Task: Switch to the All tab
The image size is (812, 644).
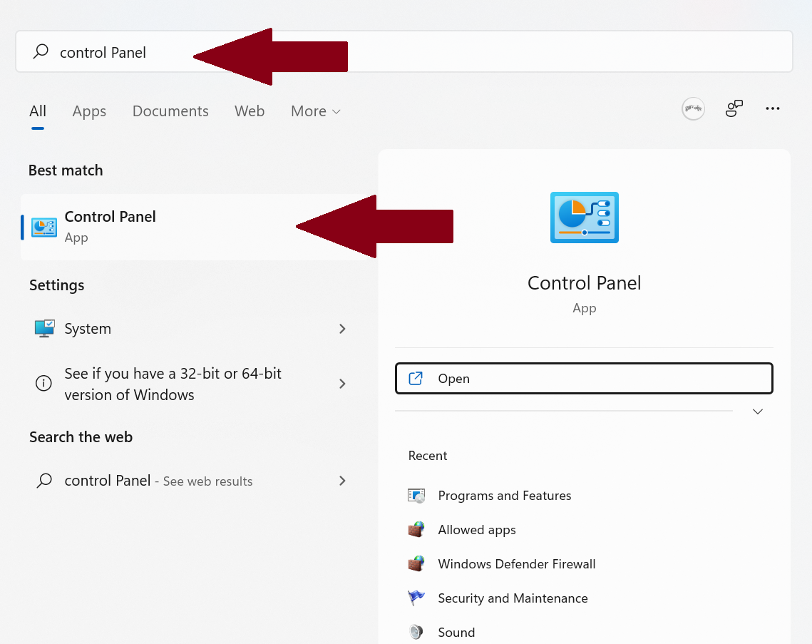Action: click(38, 111)
